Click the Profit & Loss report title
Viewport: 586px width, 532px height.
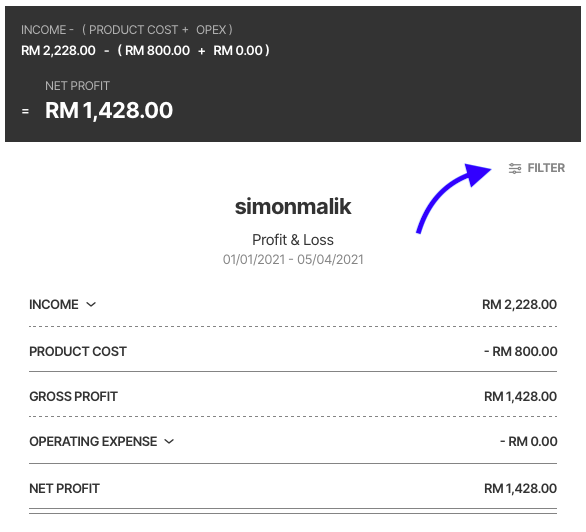point(293,240)
